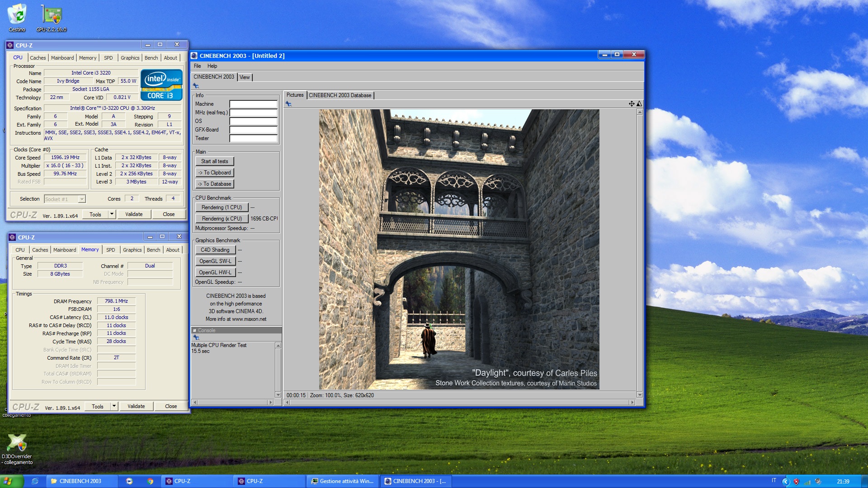The image size is (868, 488).
Task: Switch to the CINEBENCH 2003 Database tab
Action: [x=340, y=95]
